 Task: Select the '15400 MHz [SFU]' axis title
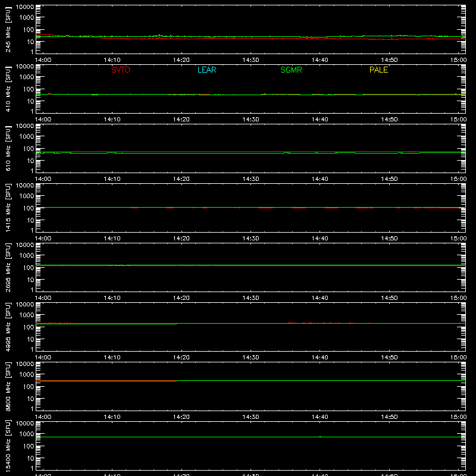(8, 446)
